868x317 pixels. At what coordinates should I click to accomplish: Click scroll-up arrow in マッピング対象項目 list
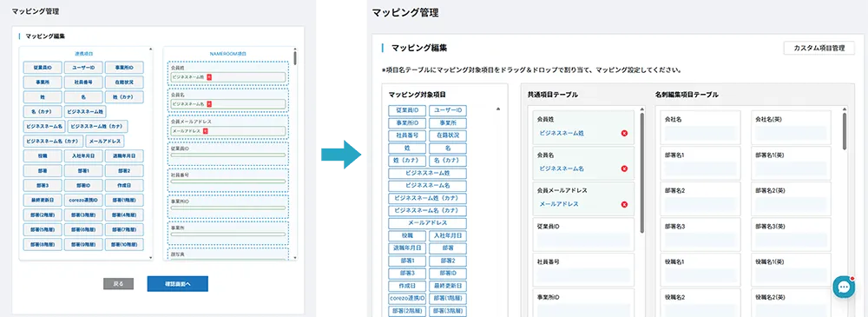[497, 109]
